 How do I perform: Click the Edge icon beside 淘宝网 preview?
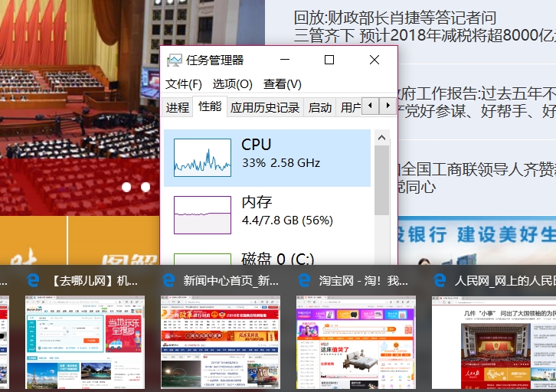pyautogui.click(x=304, y=280)
